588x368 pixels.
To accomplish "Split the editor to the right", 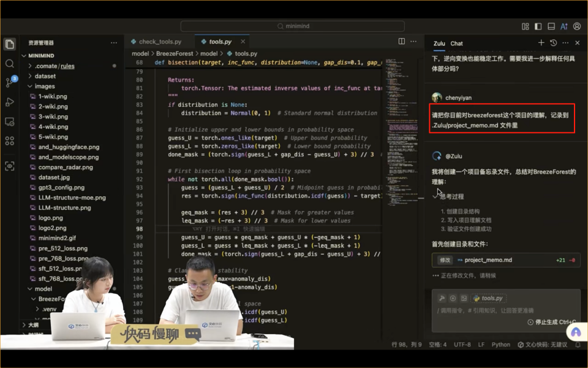I will (x=402, y=41).
